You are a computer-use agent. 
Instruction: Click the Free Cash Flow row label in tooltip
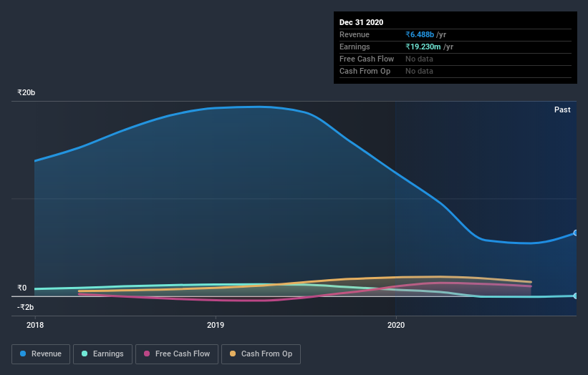367,59
